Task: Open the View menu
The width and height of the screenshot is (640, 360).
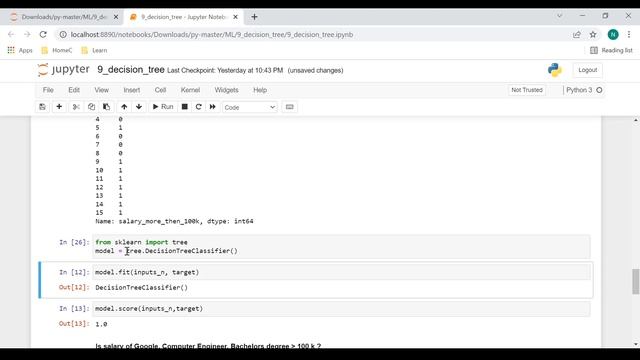Action: point(102,90)
